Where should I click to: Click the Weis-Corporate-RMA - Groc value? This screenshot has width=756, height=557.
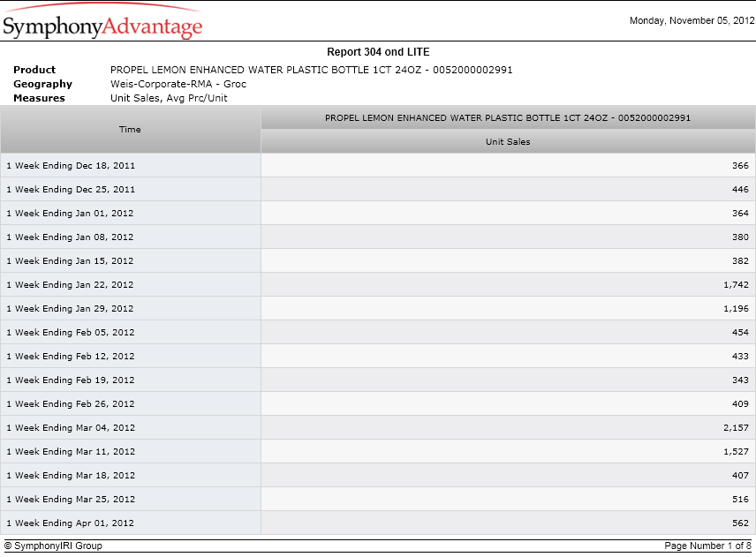[x=178, y=84]
